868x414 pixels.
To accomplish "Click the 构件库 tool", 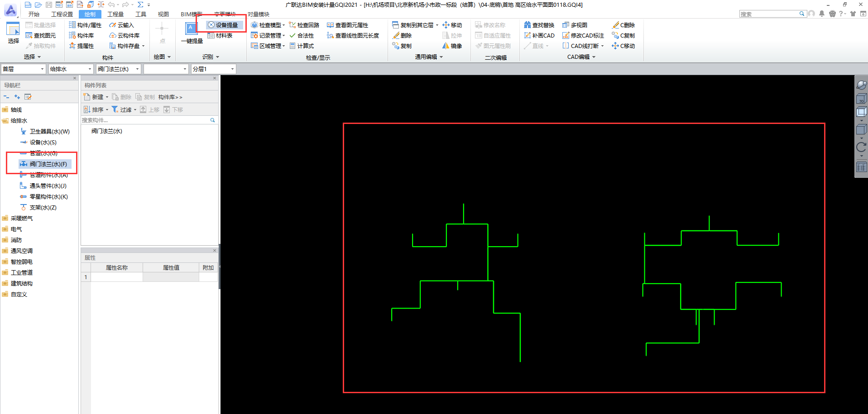I will point(81,35).
